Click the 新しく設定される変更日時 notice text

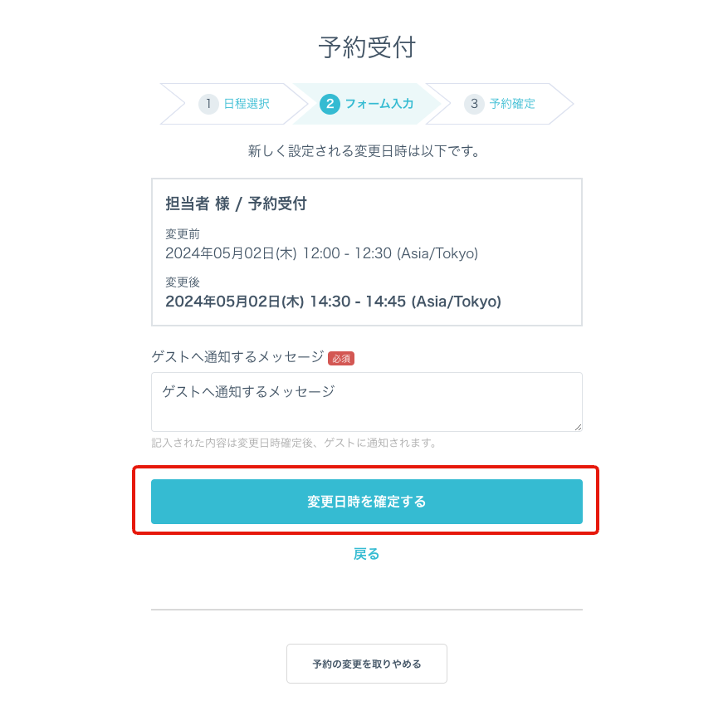364,151
